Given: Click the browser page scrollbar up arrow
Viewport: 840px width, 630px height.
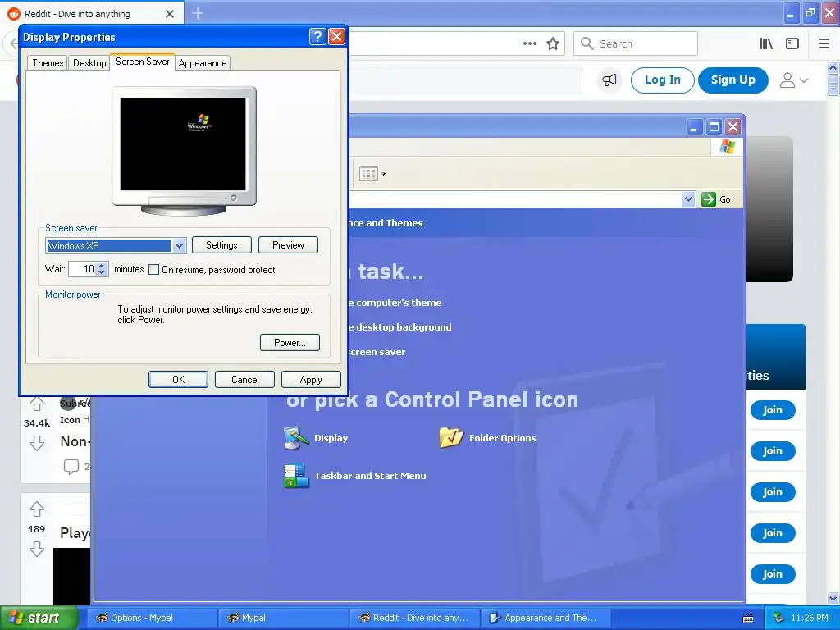Looking at the screenshot, I should click(833, 67).
